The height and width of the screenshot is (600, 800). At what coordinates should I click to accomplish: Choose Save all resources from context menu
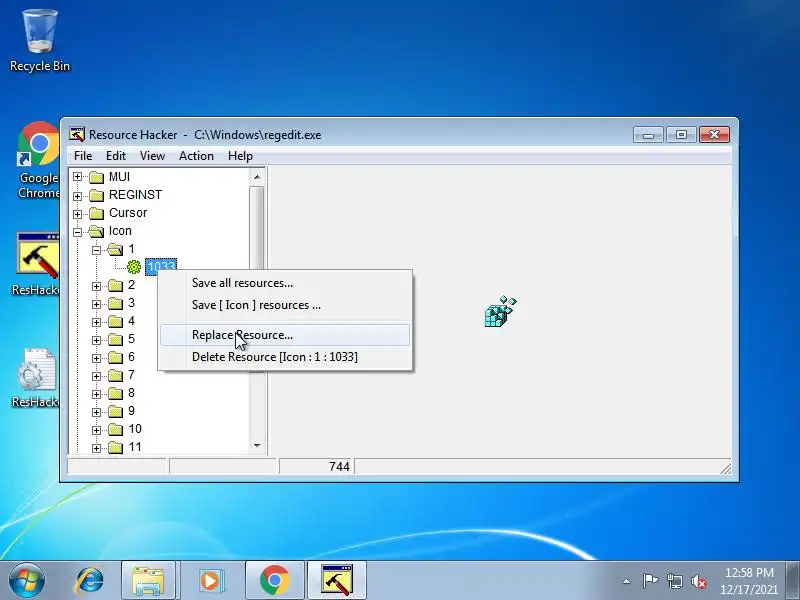pyautogui.click(x=285, y=283)
